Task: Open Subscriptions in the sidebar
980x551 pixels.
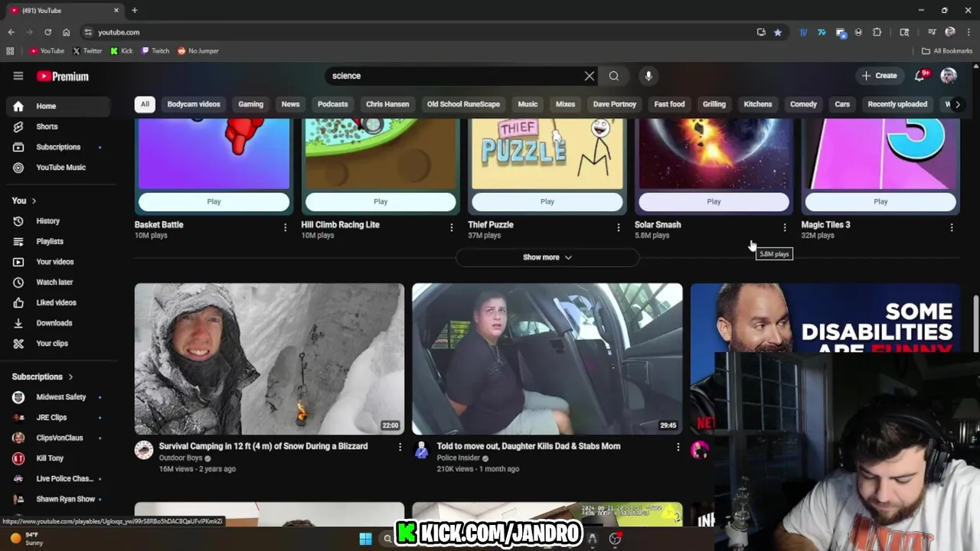Action: coord(58,147)
